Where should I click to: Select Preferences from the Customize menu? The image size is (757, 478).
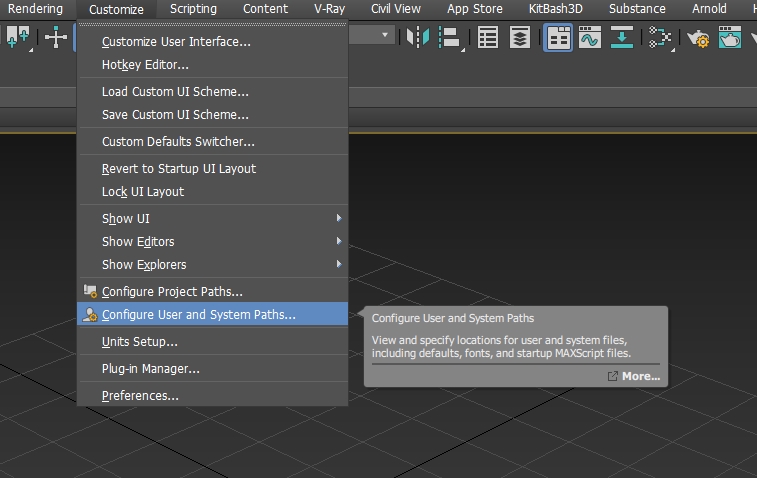tap(140, 395)
